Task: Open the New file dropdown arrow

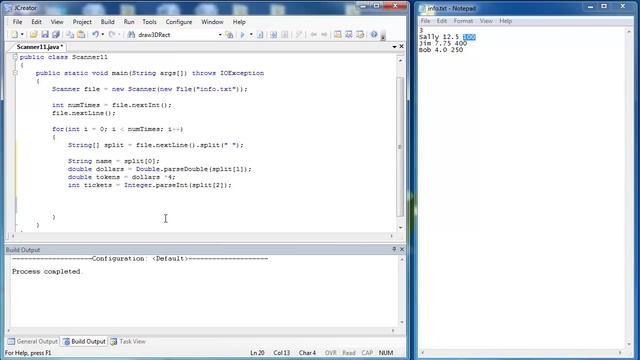Action: tap(22, 35)
